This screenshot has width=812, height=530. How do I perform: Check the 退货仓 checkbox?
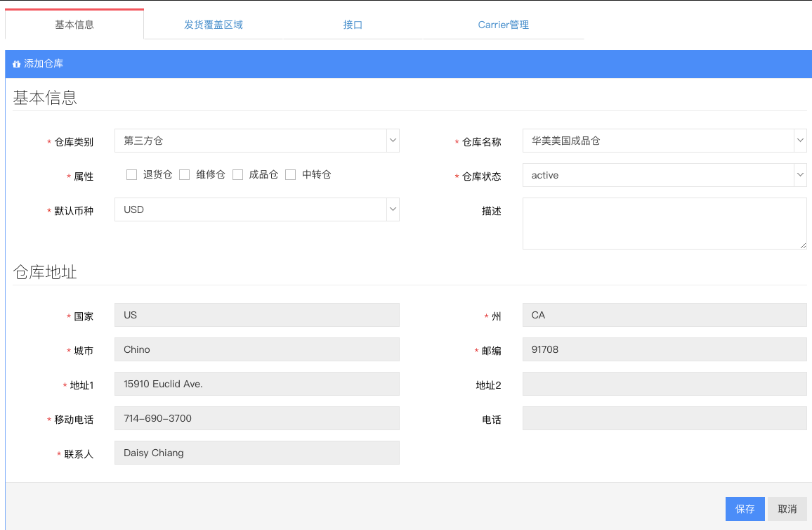(131, 174)
